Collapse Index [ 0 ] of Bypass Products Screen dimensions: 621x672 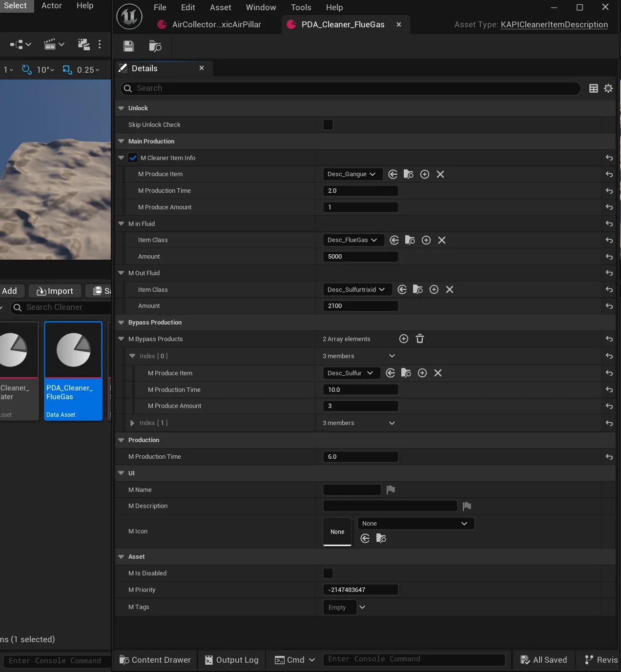click(132, 356)
